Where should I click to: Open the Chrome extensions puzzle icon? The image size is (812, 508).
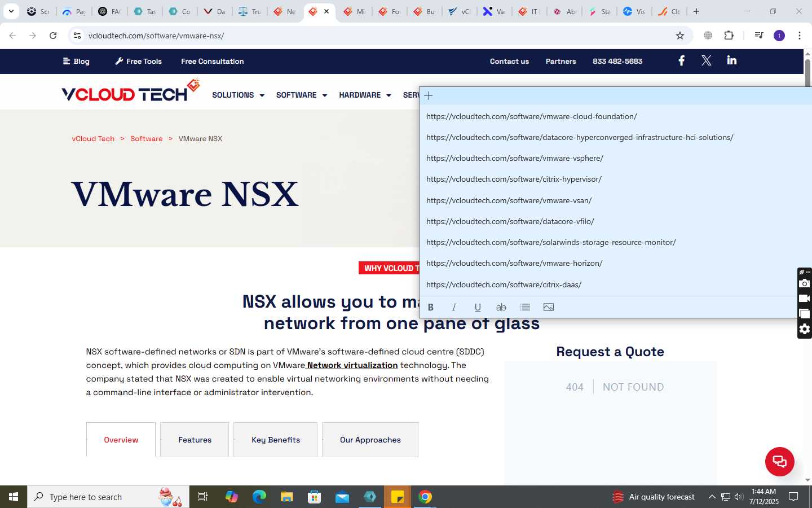[729, 36]
